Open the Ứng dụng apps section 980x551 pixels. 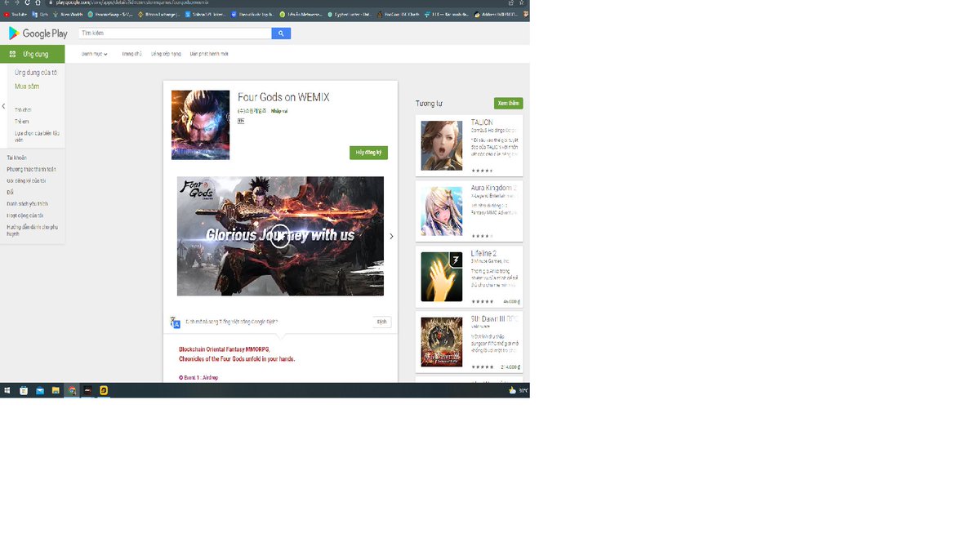tap(33, 54)
